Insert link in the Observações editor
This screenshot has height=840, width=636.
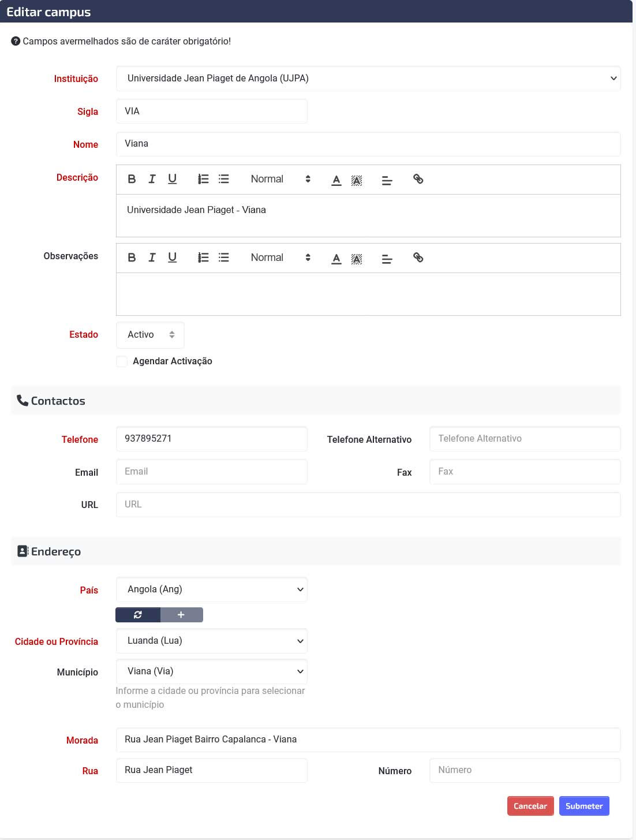[418, 257]
